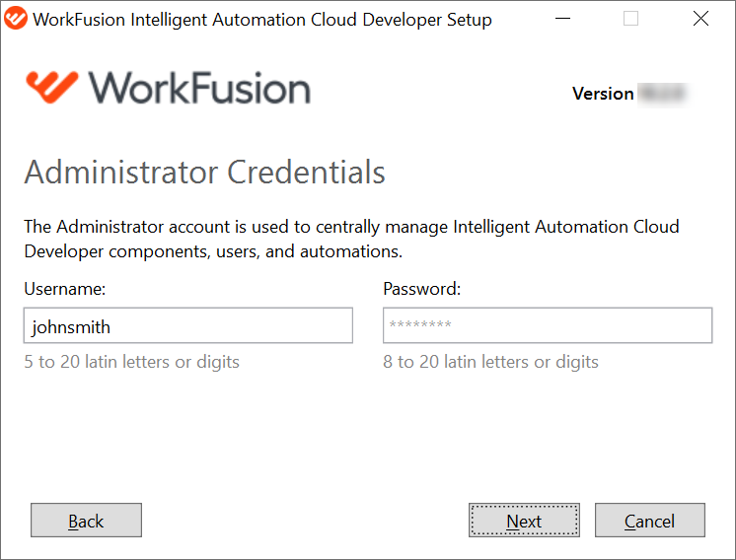736x560 pixels.
Task: Click the blurred version number
Action: click(x=664, y=94)
